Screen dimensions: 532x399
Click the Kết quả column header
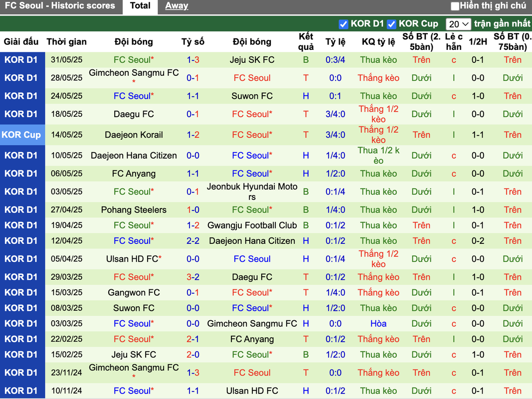[306, 42]
